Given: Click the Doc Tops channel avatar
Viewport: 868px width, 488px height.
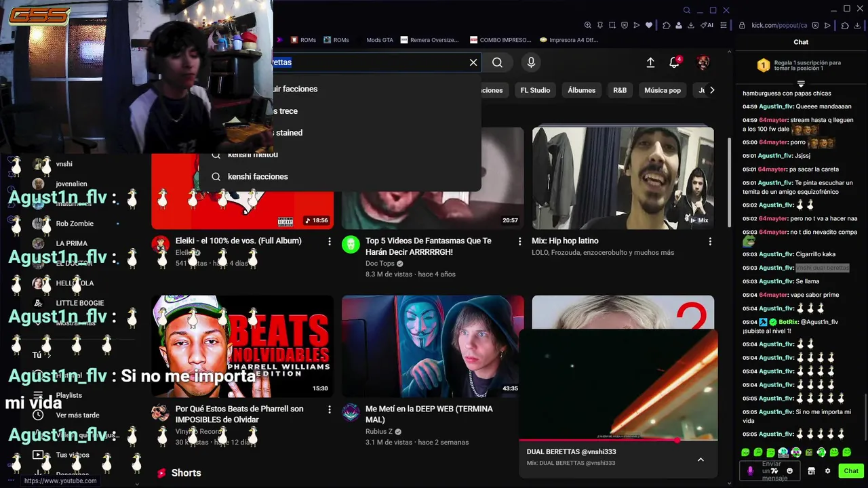Looking at the screenshot, I should pyautogui.click(x=351, y=245).
